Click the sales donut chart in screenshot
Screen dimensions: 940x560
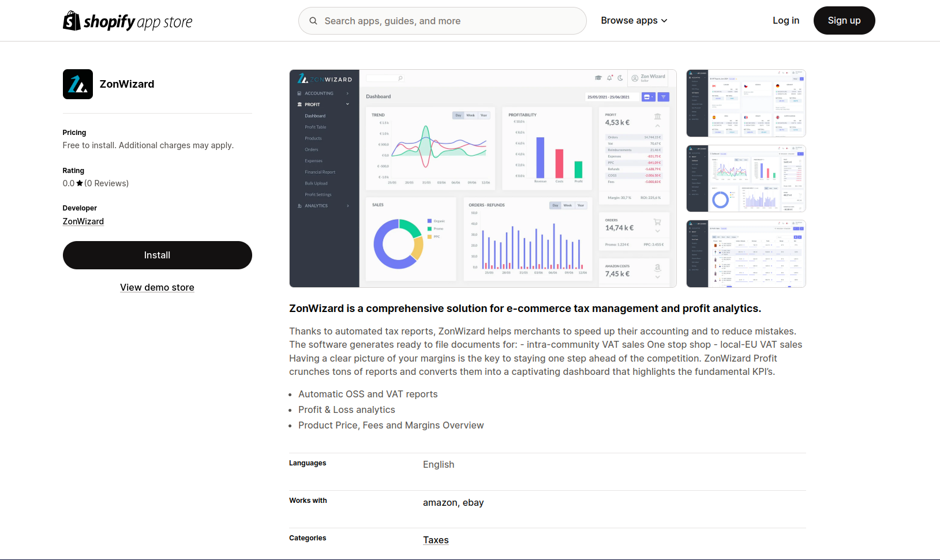pyautogui.click(x=398, y=244)
